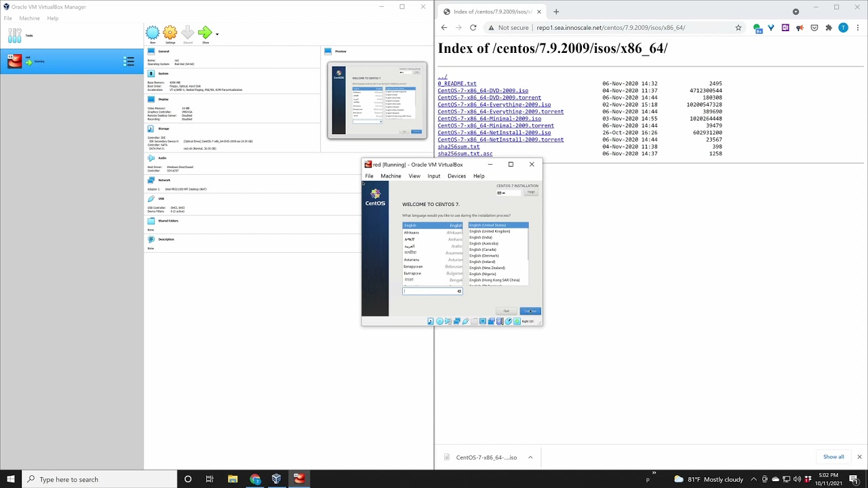Open Help menu in VirtualBox Manager
Viewport: 868px width, 488px height.
pyautogui.click(x=53, y=18)
